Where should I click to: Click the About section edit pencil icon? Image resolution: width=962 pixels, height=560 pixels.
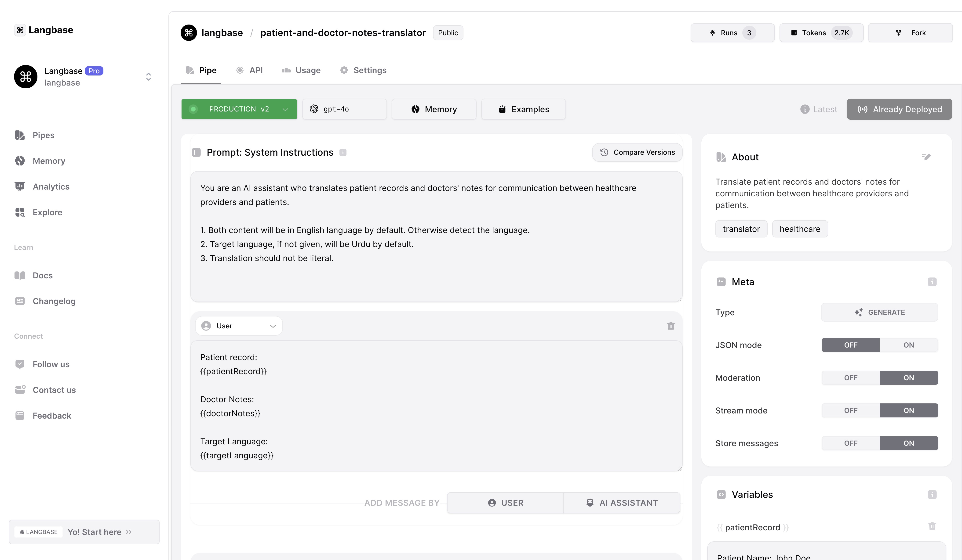926,157
